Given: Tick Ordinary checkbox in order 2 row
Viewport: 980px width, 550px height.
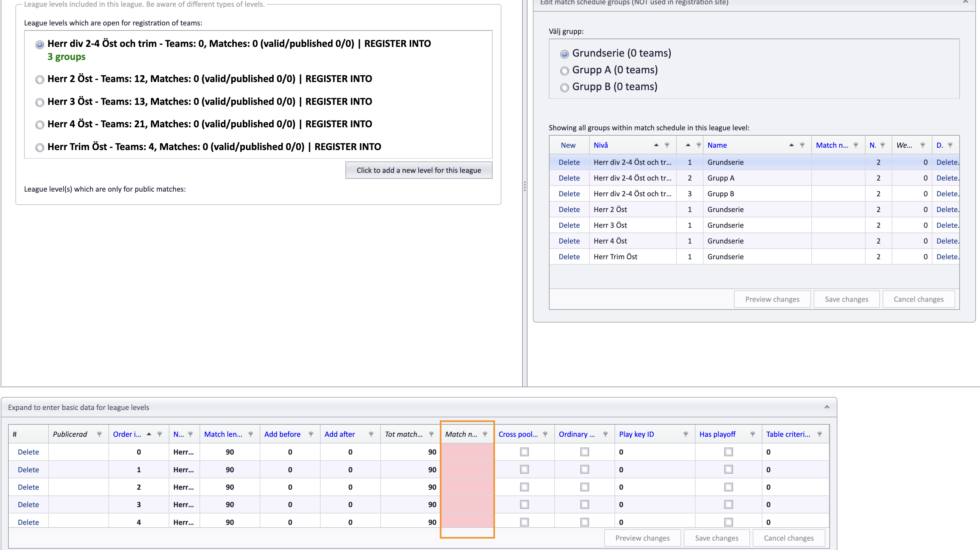Looking at the screenshot, I should pos(584,487).
